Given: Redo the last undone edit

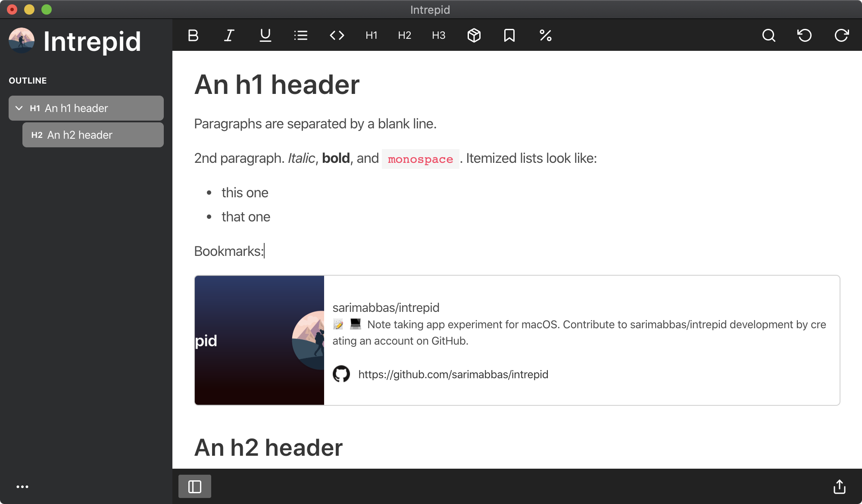Looking at the screenshot, I should pos(841,35).
